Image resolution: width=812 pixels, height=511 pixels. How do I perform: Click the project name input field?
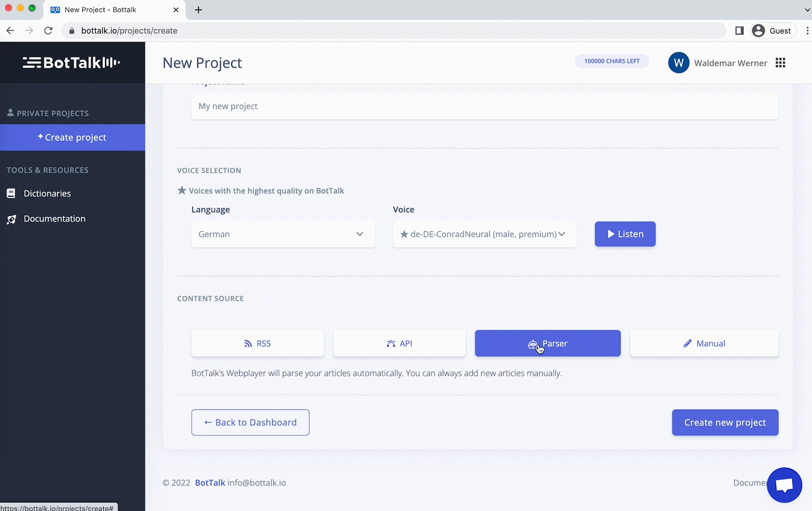coord(485,106)
